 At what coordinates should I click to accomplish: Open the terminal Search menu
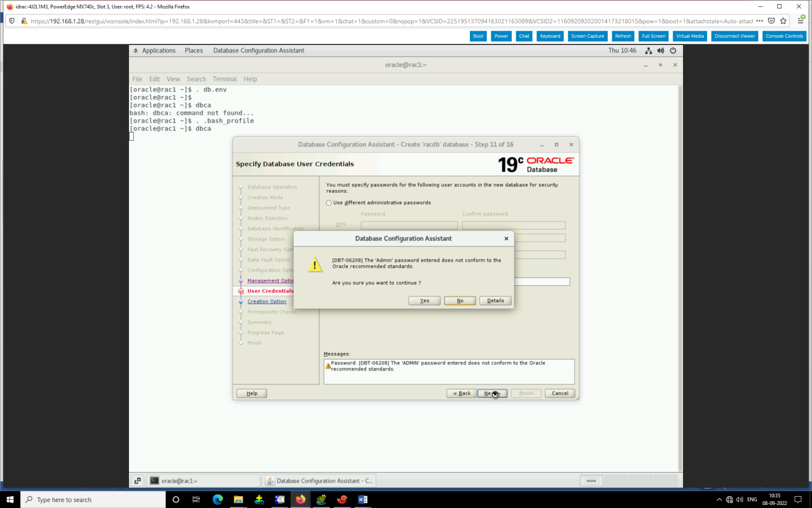pos(197,79)
